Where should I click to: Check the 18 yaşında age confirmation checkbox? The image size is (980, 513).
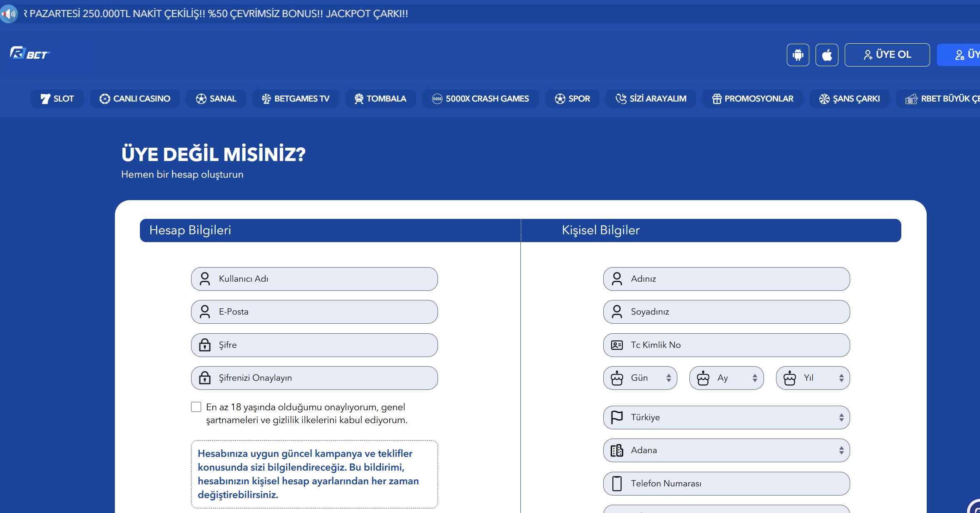pyautogui.click(x=196, y=407)
